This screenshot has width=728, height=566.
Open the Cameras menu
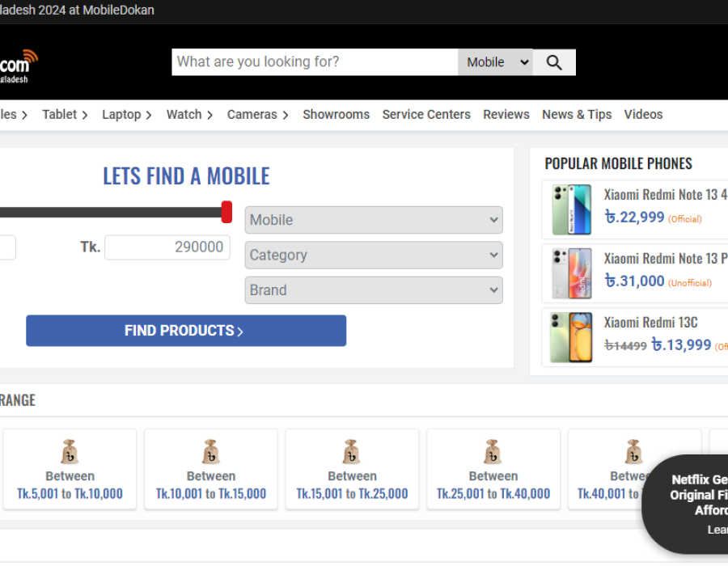click(257, 115)
